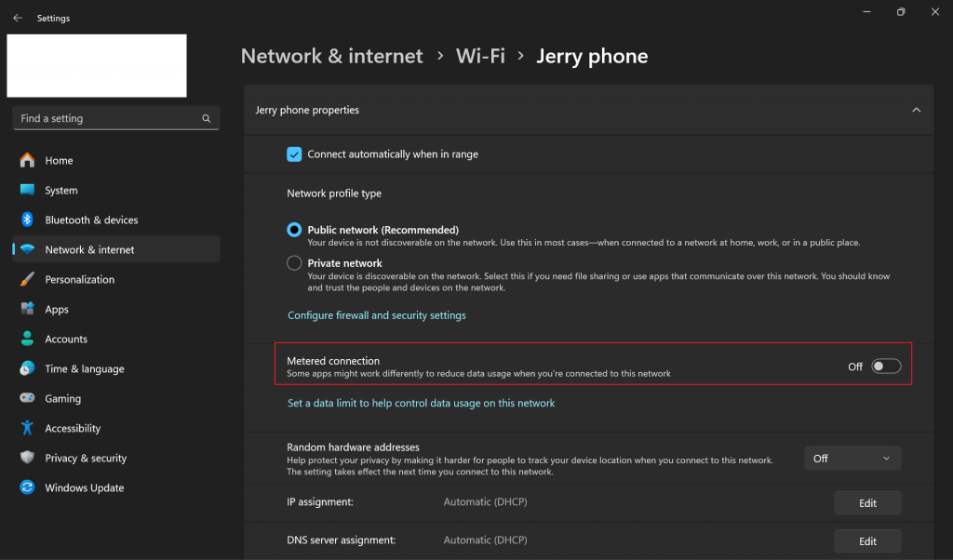Select Private network radio button

[x=294, y=263]
